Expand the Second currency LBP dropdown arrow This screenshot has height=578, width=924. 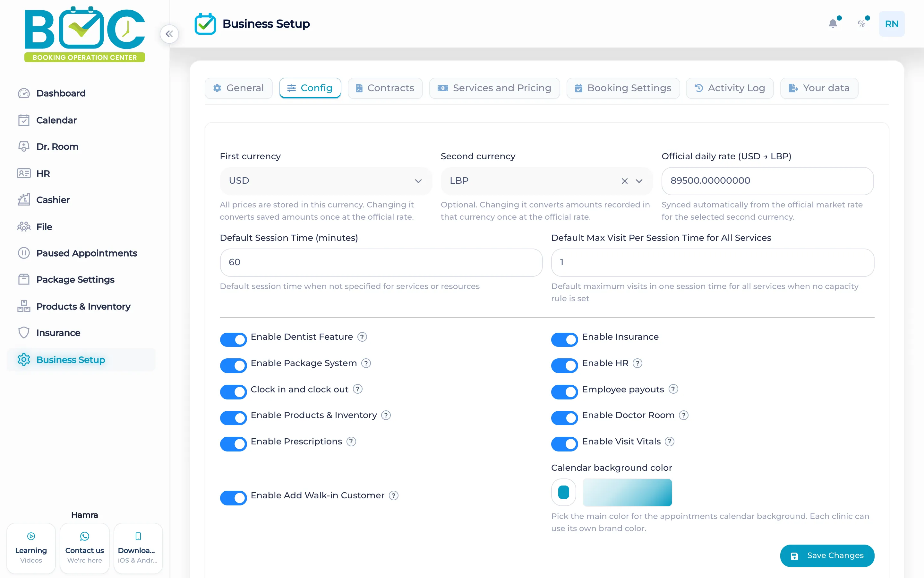639,181
